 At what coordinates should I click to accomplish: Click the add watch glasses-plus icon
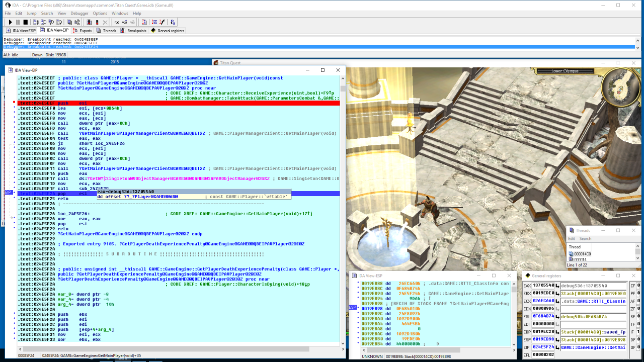(124, 22)
